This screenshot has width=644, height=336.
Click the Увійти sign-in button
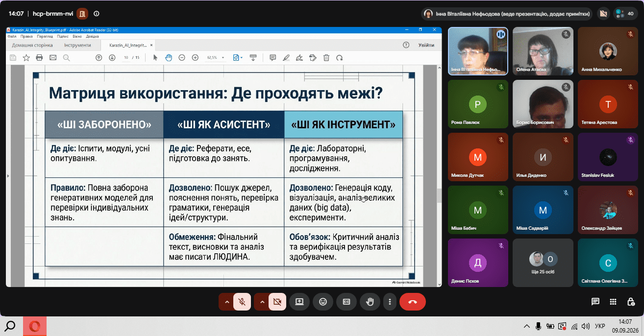tap(426, 45)
